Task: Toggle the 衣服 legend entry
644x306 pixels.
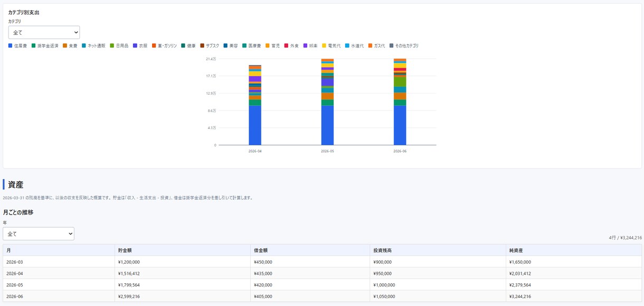Action: point(140,46)
